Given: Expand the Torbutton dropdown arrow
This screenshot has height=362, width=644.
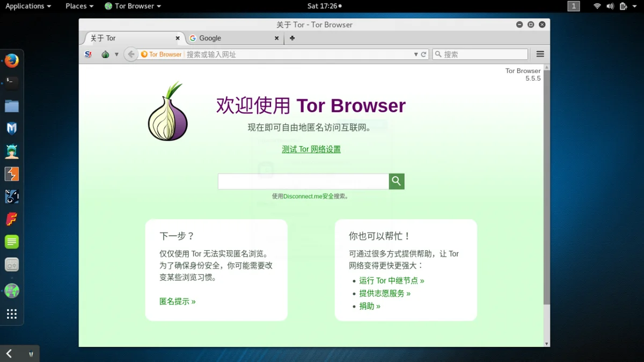Looking at the screenshot, I should coord(116,54).
